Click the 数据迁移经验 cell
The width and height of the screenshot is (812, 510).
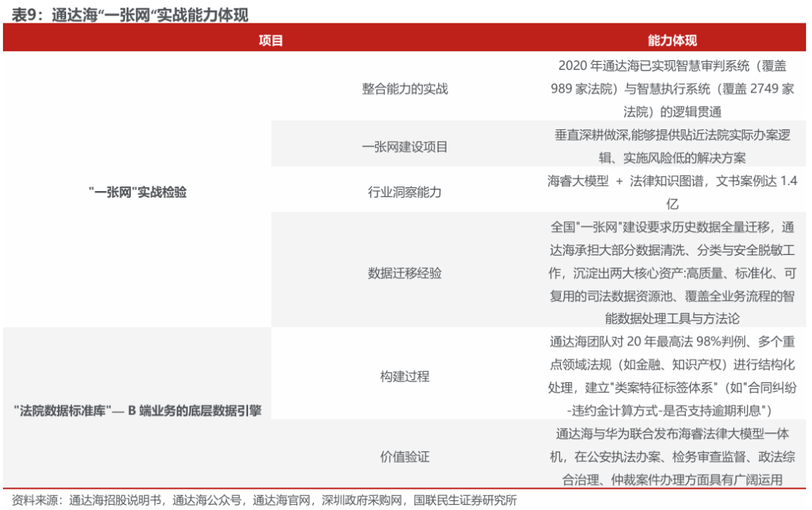[x=404, y=273]
